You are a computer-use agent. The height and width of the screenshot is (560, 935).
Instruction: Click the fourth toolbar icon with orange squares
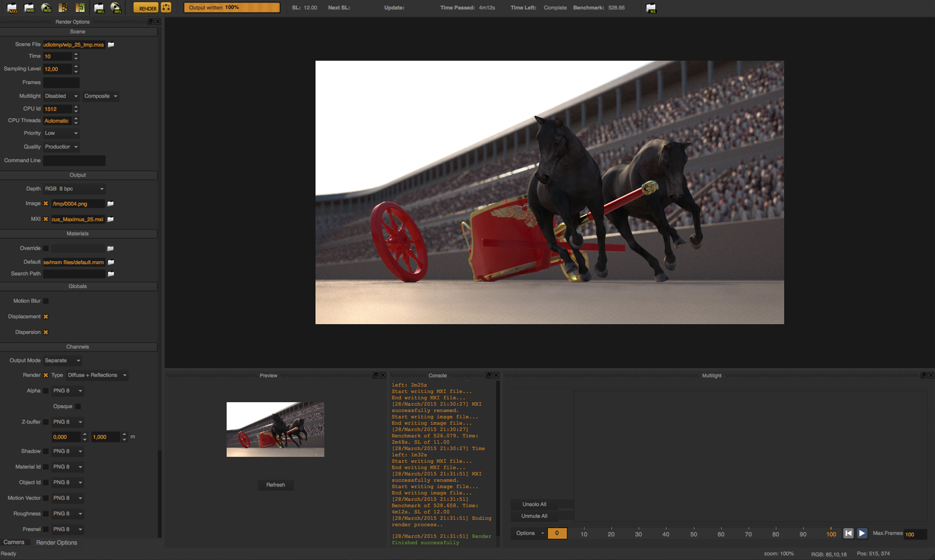tap(63, 8)
